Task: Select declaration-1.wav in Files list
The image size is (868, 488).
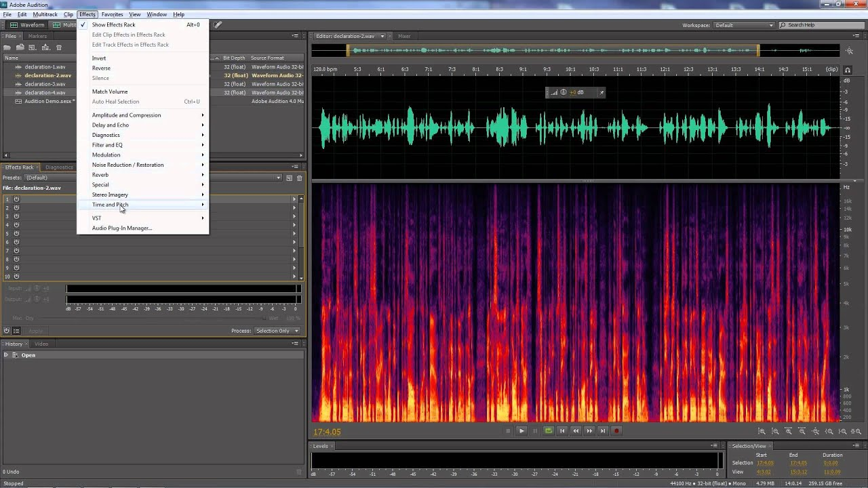Action: point(45,67)
